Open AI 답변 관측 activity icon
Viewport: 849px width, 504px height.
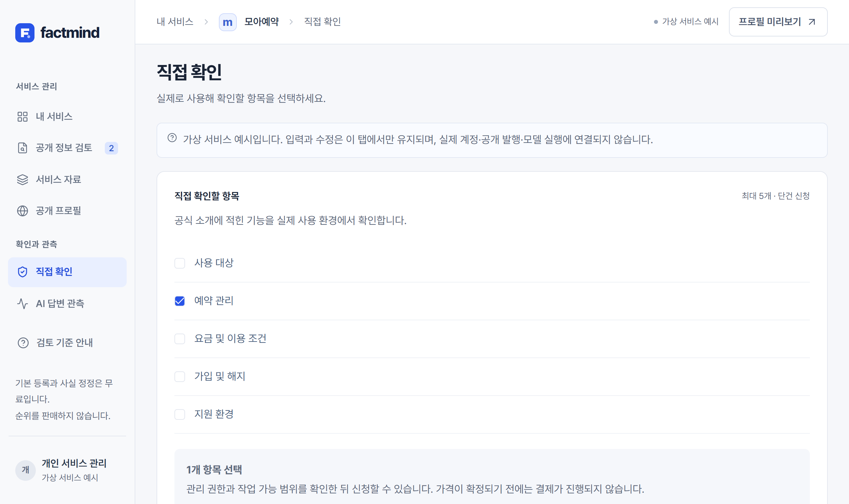click(23, 304)
